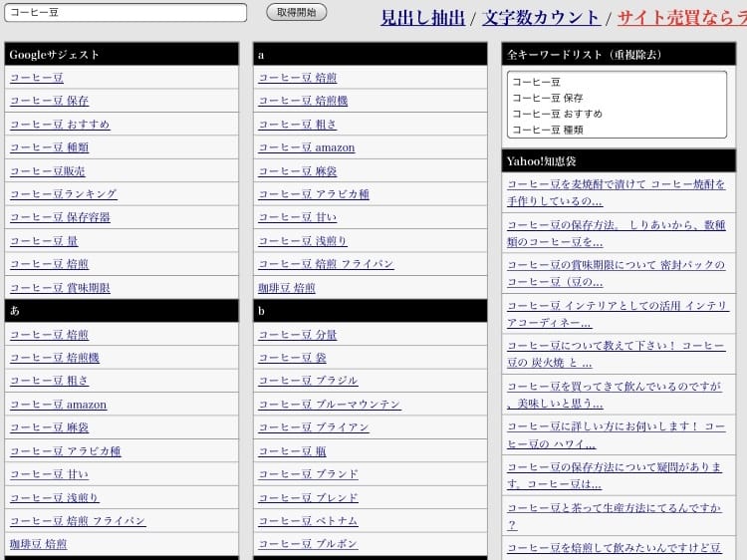This screenshot has height=560, width=747.
Task: Open the Yahoo question コーヒー豆の保存方法。しりあいから
Action: (x=617, y=233)
